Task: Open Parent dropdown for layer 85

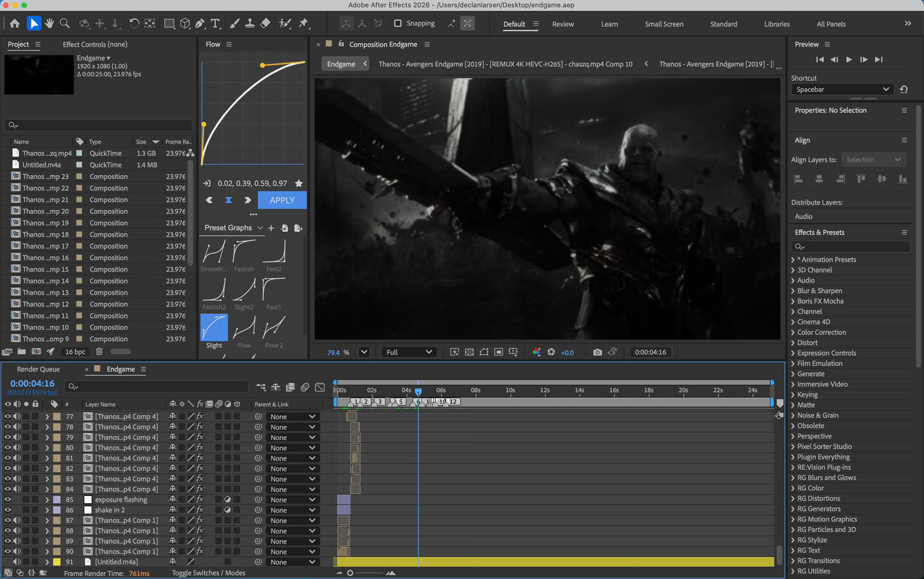Action: [293, 500]
